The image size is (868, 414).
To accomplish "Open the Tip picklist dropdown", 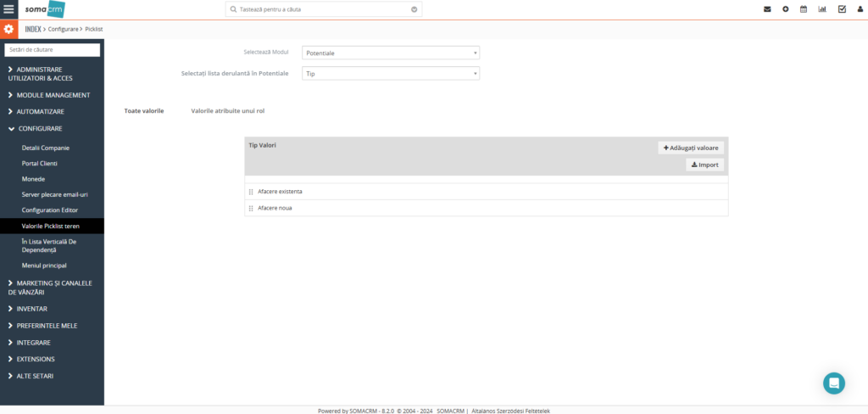I will tap(391, 74).
